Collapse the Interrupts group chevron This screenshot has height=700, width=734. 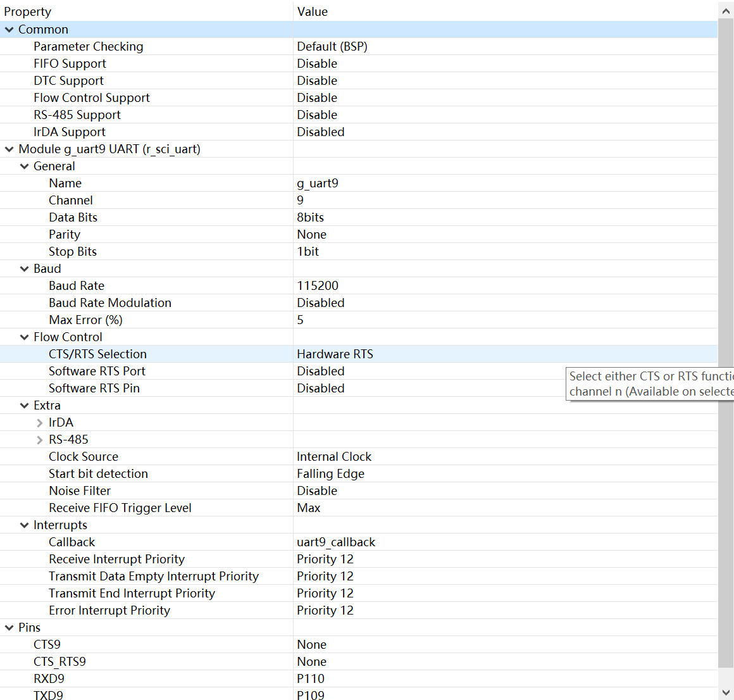24,525
